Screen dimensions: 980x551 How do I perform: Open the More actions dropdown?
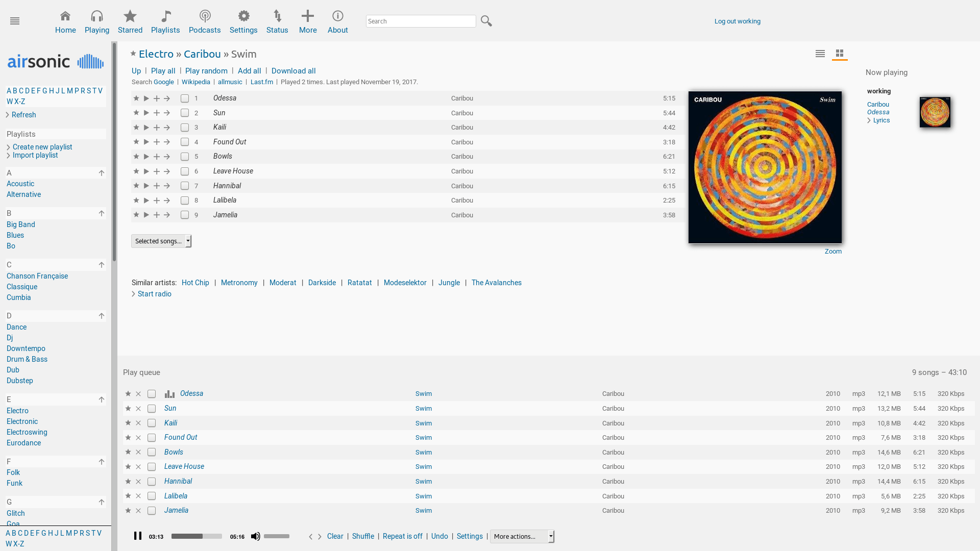pyautogui.click(x=522, y=536)
